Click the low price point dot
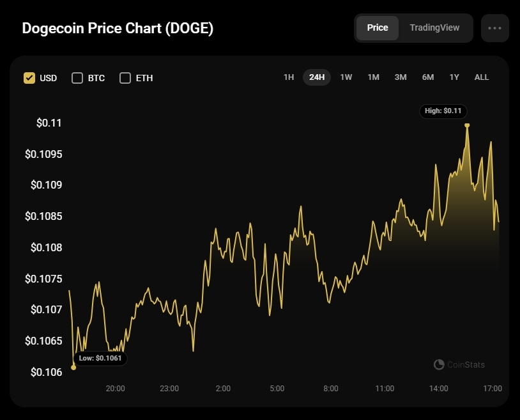The image size is (520, 420). click(73, 367)
